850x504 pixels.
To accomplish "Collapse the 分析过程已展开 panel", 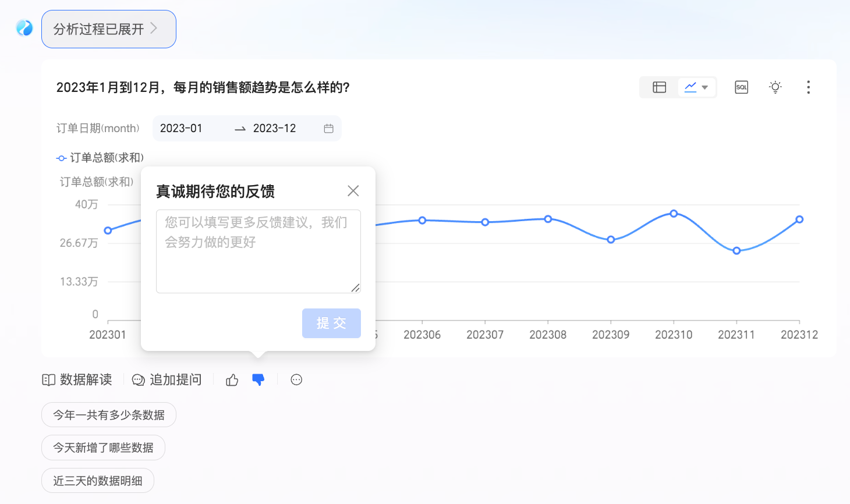I will pos(109,29).
